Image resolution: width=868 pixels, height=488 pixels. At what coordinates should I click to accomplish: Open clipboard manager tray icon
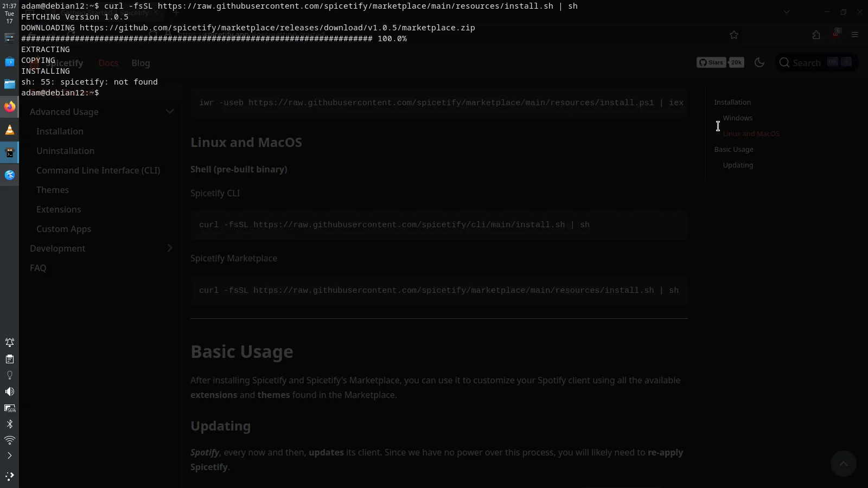click(9, 359)
